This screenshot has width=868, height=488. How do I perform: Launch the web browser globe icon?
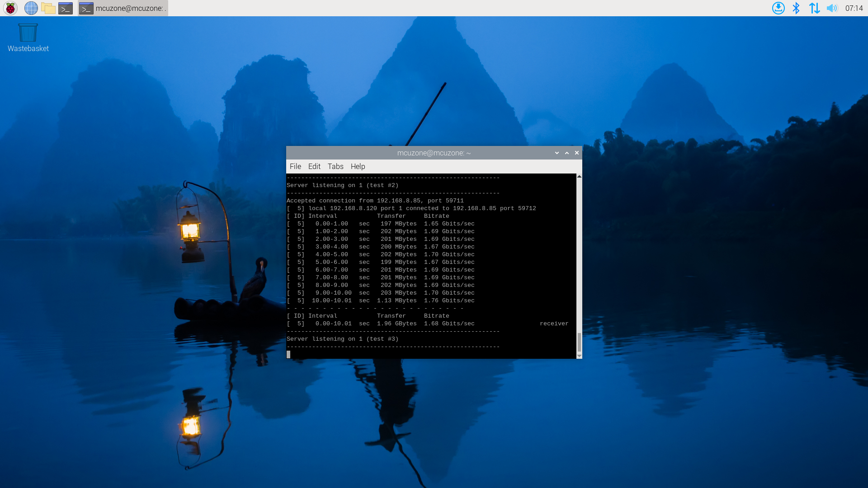tap(31, 8)
